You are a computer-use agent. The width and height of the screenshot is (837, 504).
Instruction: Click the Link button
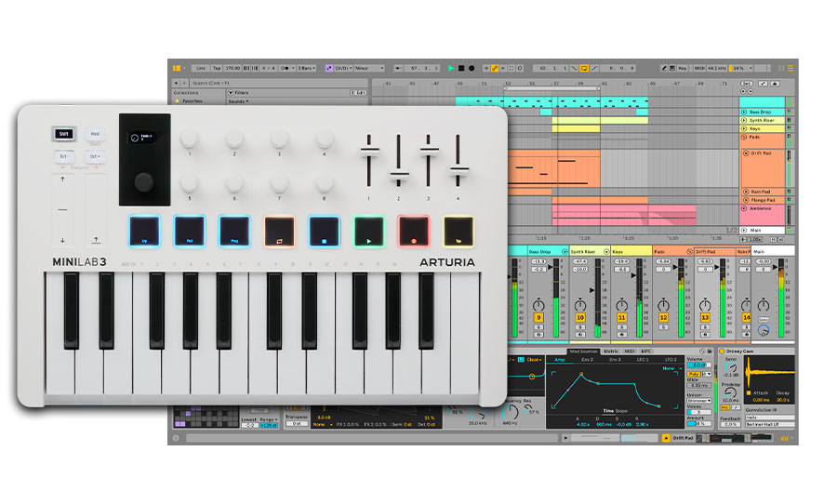(x=201, y=68)
